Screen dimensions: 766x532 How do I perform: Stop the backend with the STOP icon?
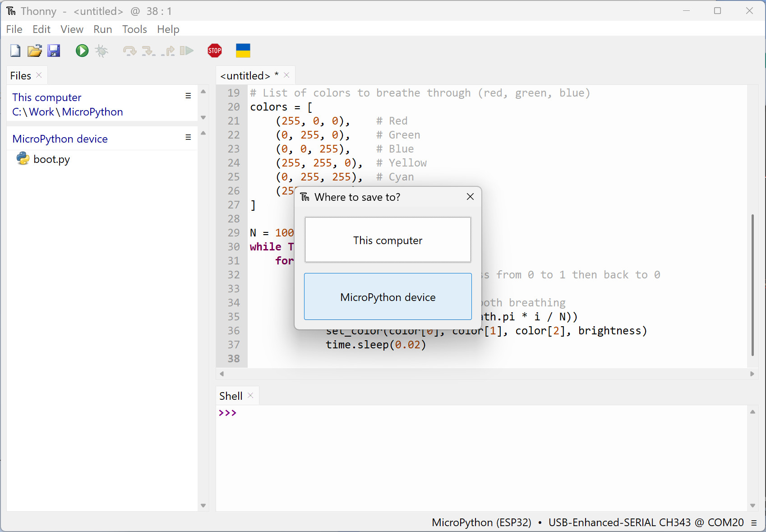point(215,51)
